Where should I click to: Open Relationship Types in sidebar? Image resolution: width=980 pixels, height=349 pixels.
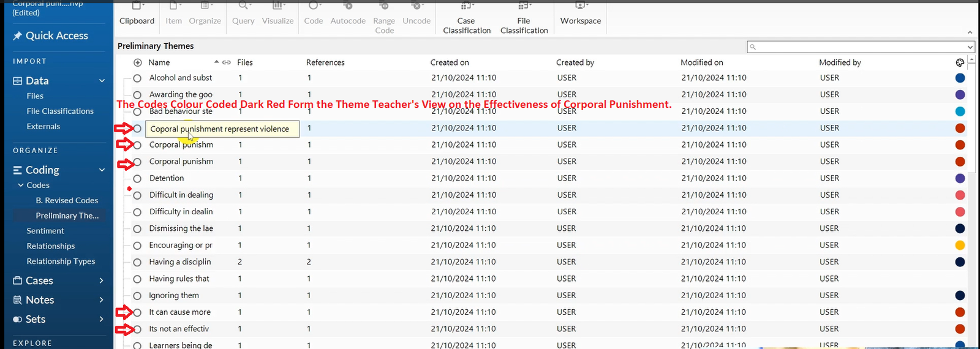pos(61,261)
